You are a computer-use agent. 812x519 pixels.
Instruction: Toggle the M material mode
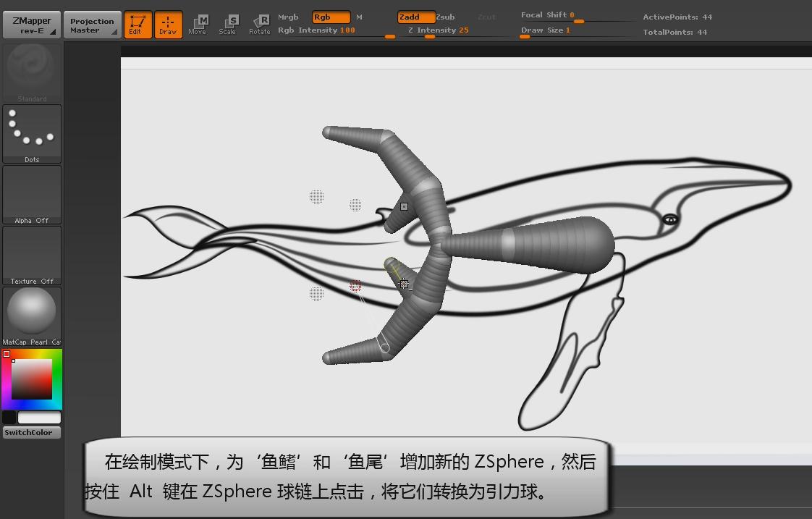360,17
